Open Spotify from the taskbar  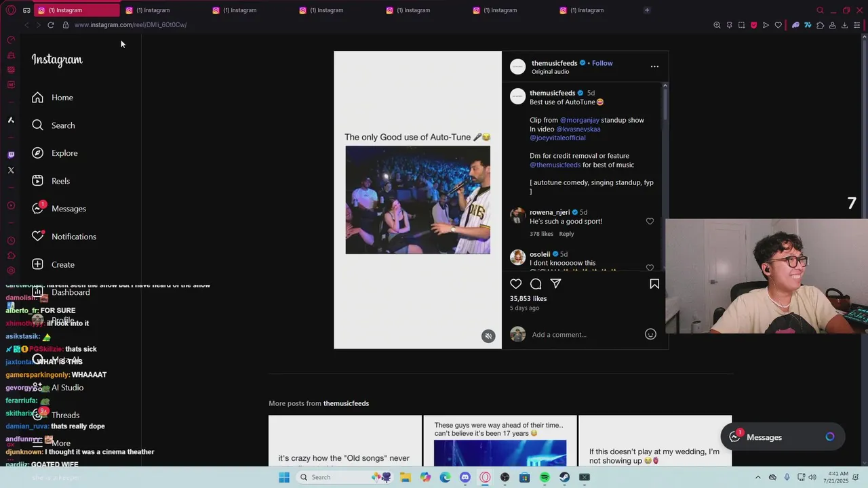tap(545, 477)
